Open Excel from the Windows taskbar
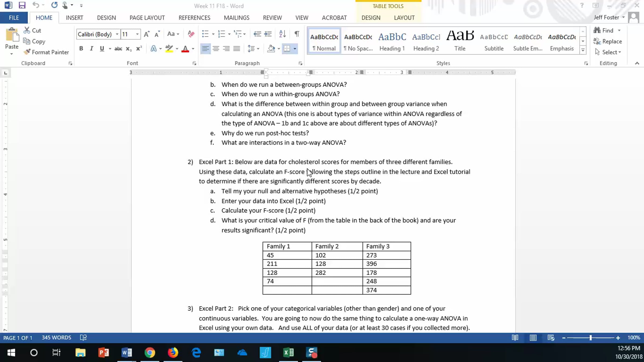 coord(288,352)
